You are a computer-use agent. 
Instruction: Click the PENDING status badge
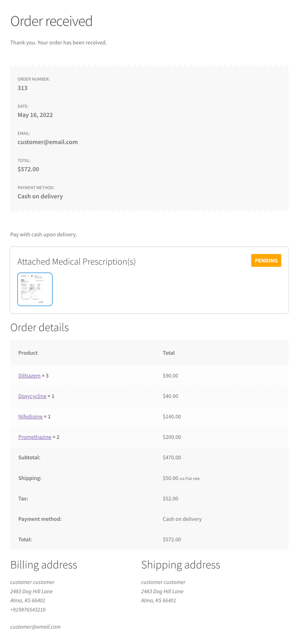point(266,260)
